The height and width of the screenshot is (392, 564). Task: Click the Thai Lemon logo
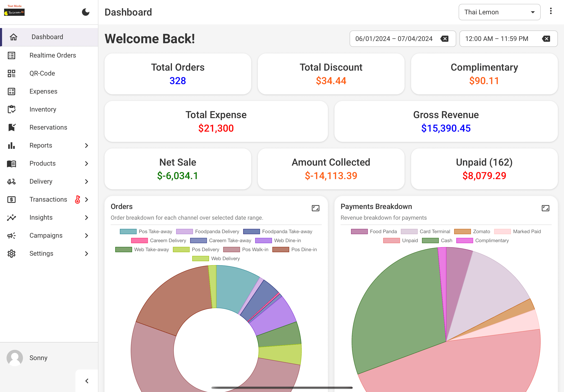(x=14, y=12)
